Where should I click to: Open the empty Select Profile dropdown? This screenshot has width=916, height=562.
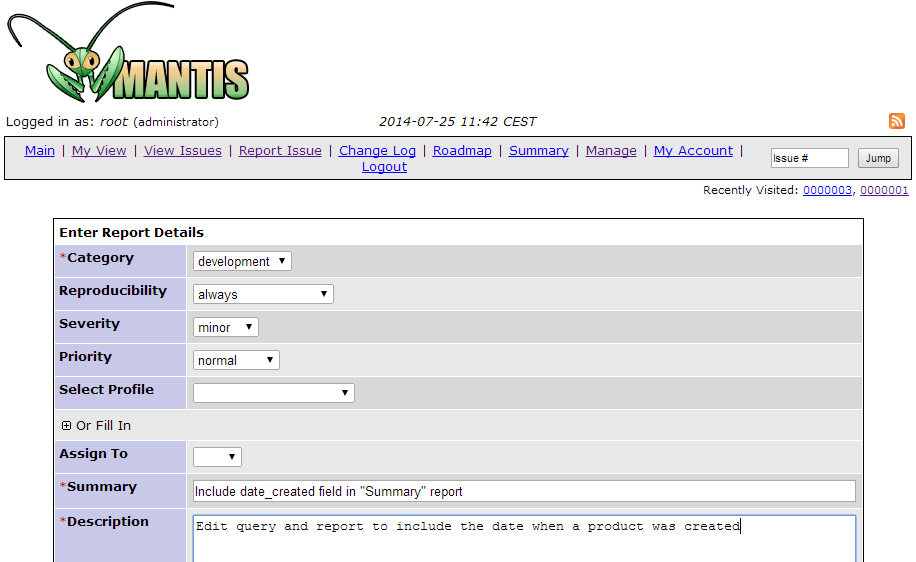click(273, 393)
